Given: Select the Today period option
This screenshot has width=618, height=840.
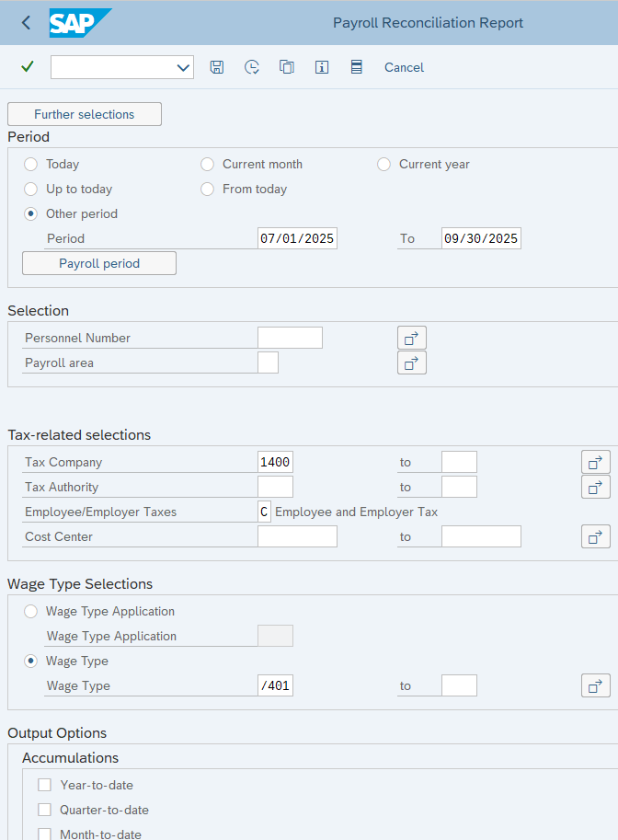Looking at the screenshot, I should tap(29, 164).
